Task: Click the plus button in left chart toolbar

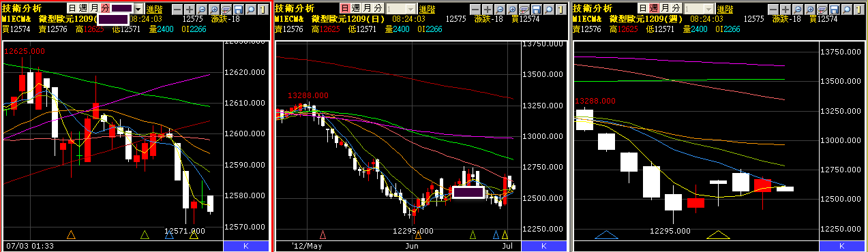Action: (189, 9)
